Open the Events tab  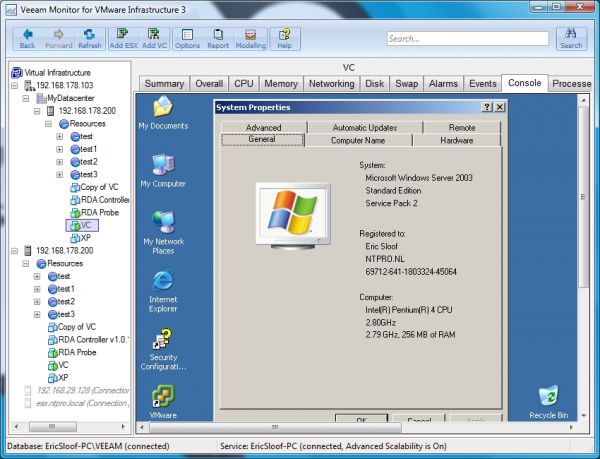click(483, 84)
